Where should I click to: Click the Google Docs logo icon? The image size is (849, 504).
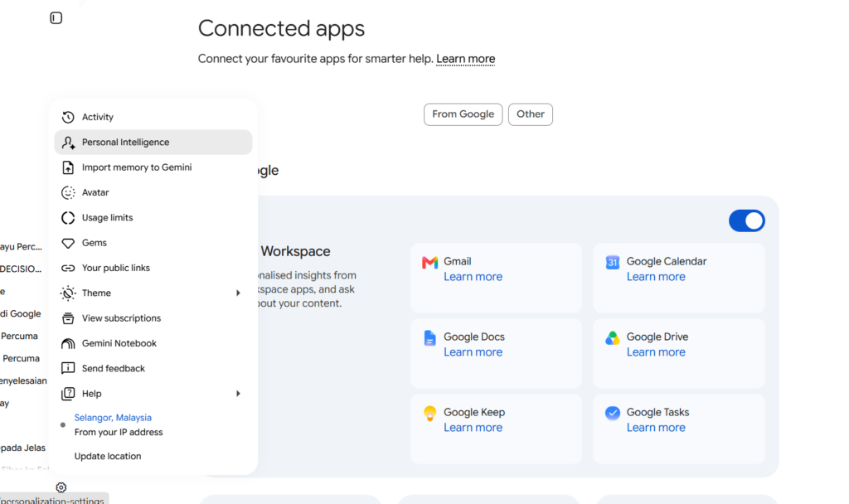(430, 338)
